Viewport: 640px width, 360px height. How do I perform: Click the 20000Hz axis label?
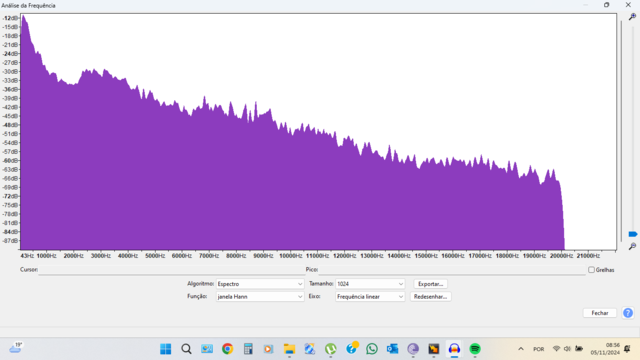click(x=561, y=256)
